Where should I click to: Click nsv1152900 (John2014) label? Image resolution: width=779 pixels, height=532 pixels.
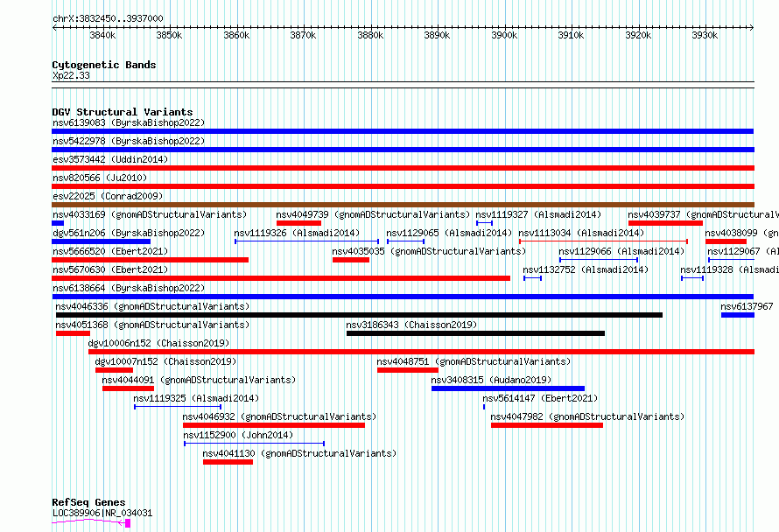[238, 435]
